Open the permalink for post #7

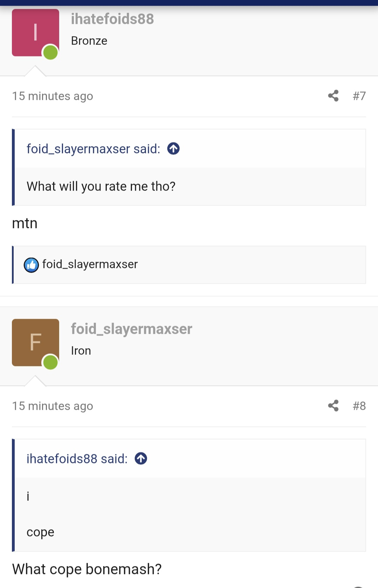(359, 96)
